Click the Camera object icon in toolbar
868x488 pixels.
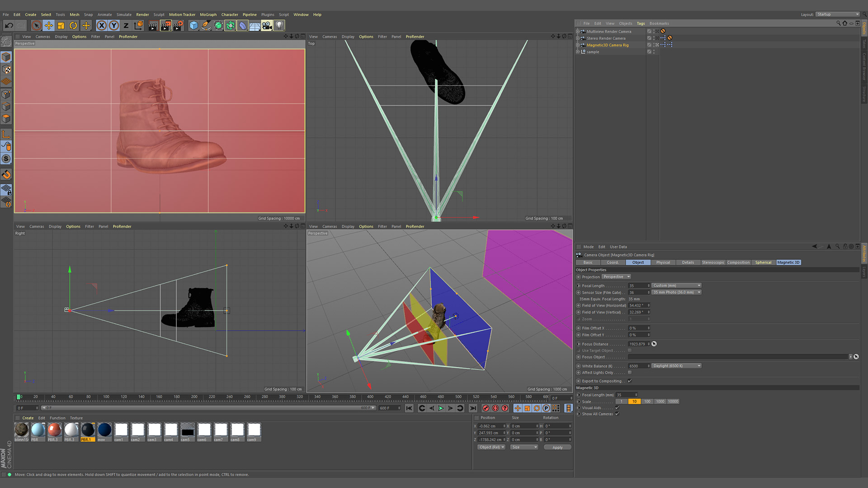point(267,26)
